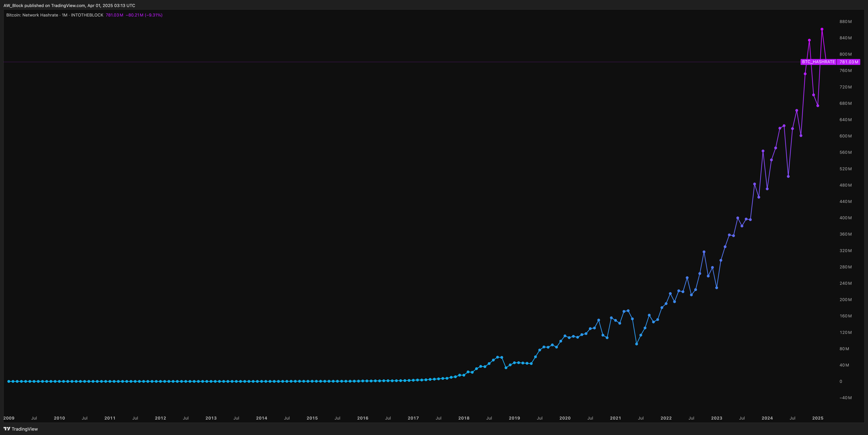The image size is (868, 435).
Task: Click the 781.03M purple price axis tag
Action: tap(849, 62)
